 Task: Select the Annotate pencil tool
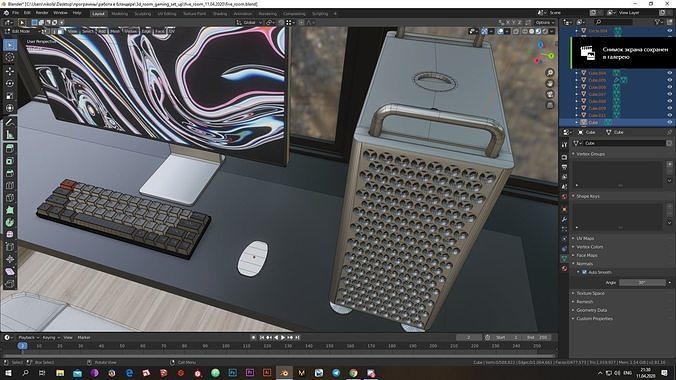[10, 122]
